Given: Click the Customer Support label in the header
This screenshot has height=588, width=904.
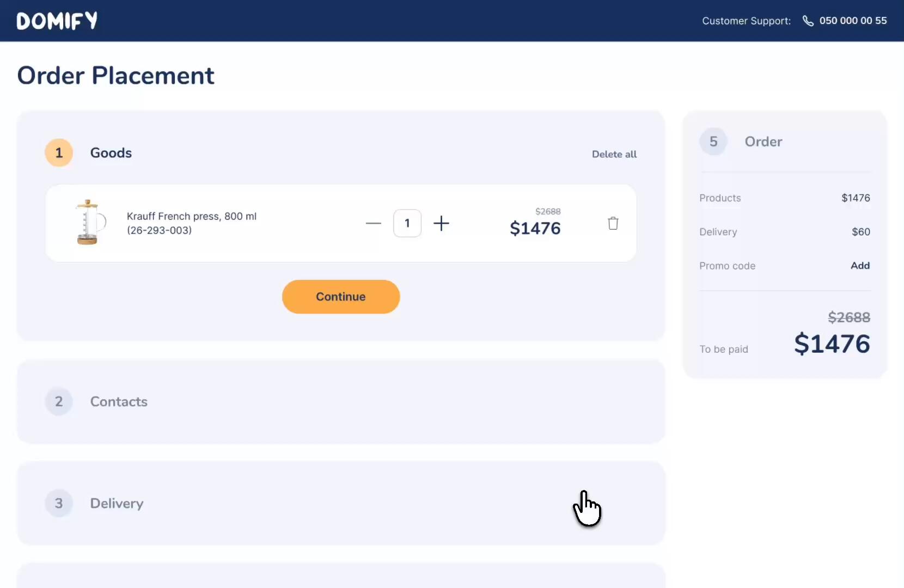Looking at the screenshot, I should point(746,21).
